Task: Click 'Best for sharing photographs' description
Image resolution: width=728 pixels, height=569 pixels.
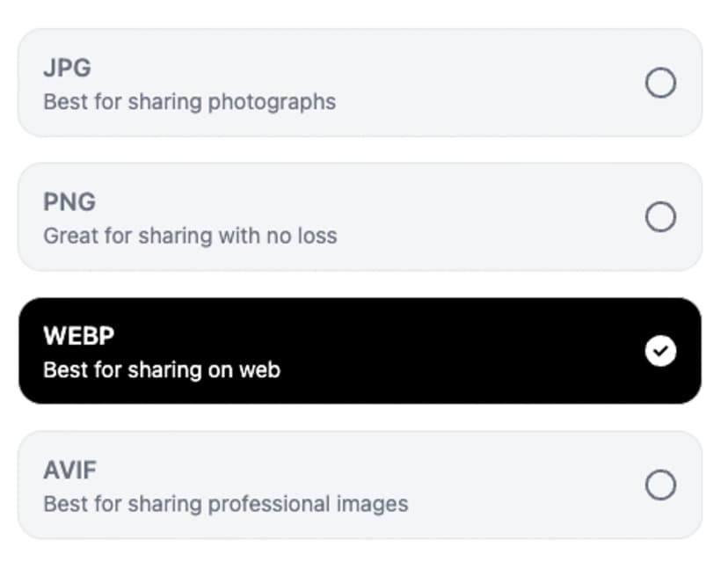Action: point(189,102)
